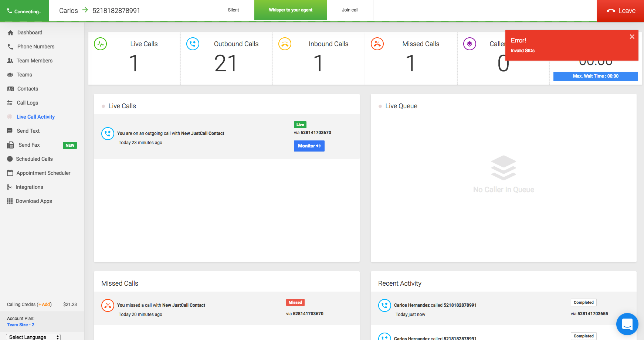Viewport: 644px width, 340px height.
Task: Open the chat support widget
Action: 627,324
